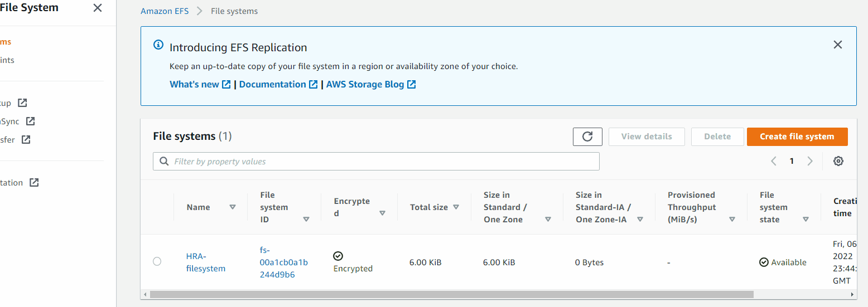Click the scroll-right arrow of the table scrollbar
Viewport: 868px width, 307px height.
click(x=852, y=294)
